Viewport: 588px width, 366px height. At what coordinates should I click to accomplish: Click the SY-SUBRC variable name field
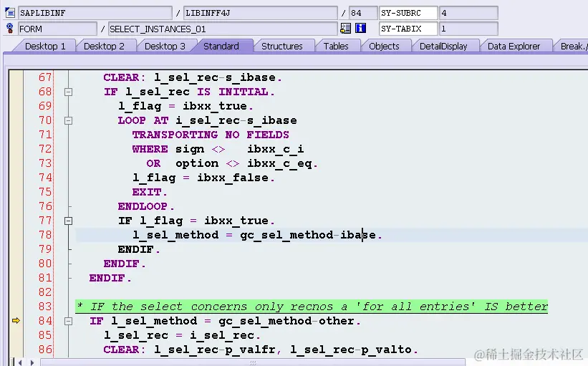(408, 13)
